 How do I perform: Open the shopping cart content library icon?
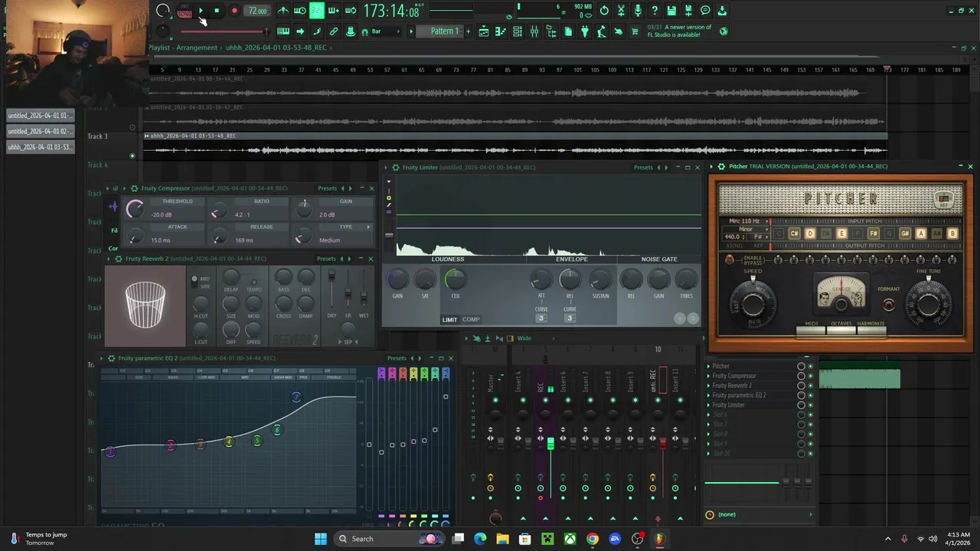point(635,31)
